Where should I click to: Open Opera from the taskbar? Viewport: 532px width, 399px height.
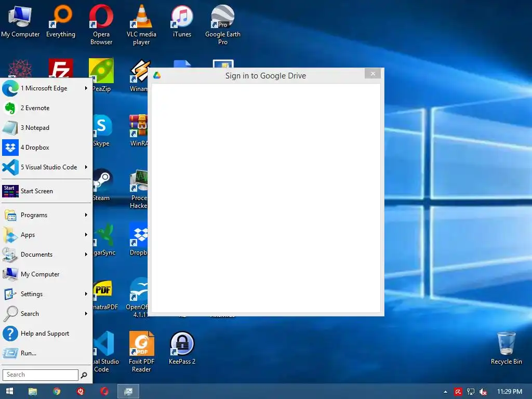click(x=104, y=392)
